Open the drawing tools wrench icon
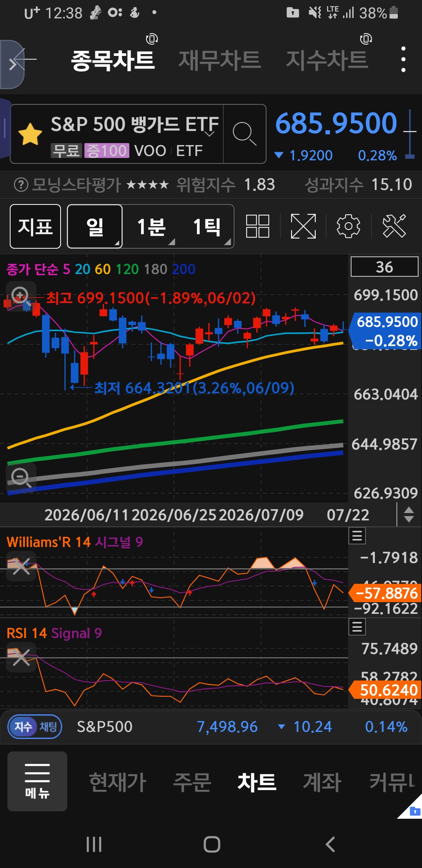This screenshot has width=422, height=868. [x=394, y=226]
